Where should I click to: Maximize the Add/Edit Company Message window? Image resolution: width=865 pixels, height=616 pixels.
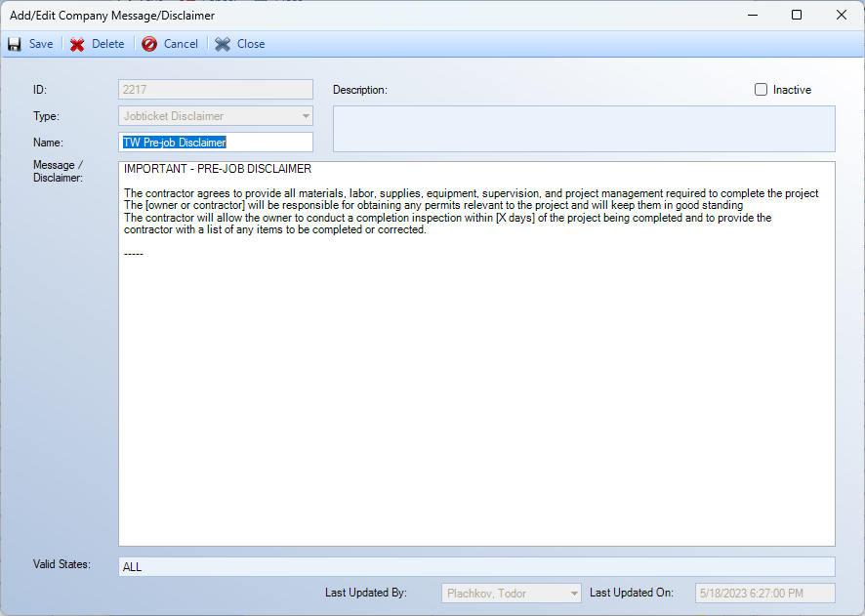click(797, 15)
